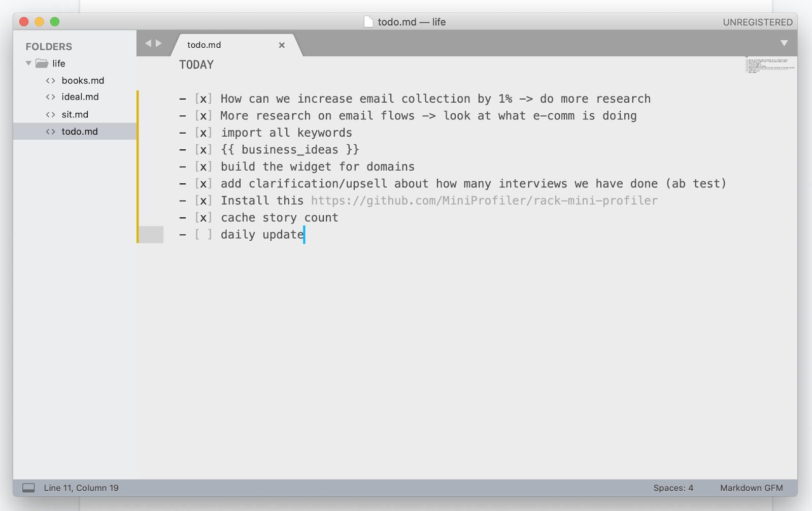The image size is (812, 511).
Task: Click the TODAY heading text
Action: coord(196,65)
